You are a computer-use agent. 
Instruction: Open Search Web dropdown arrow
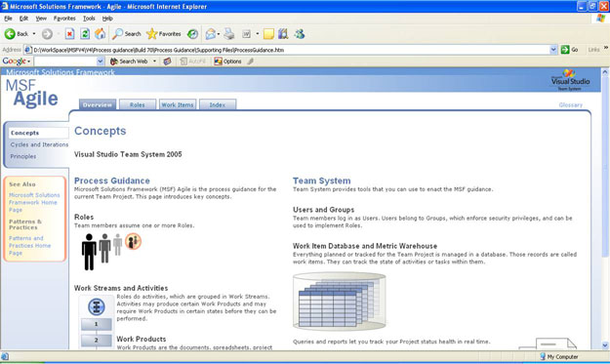point(154,61)
